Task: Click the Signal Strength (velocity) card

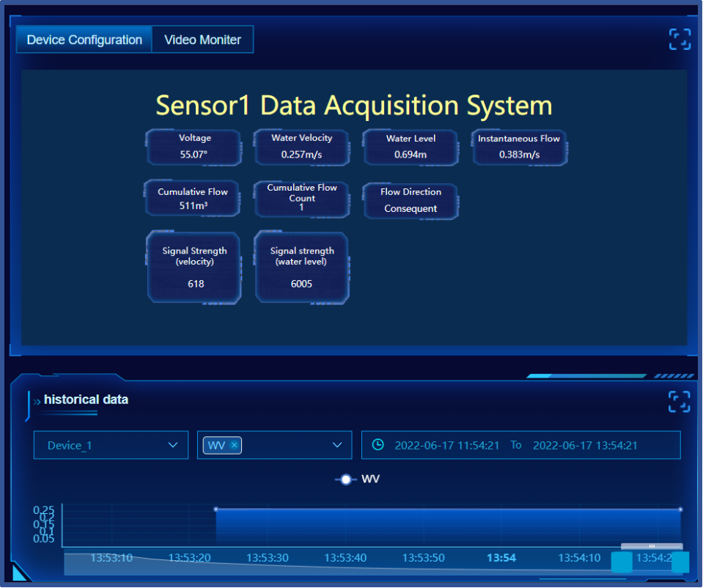Action: 194,267
